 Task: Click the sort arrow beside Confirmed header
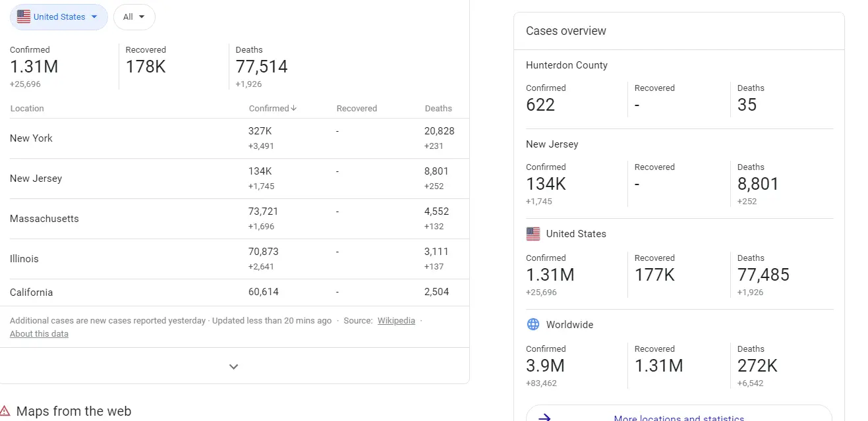pyautogui.click(x=293, y=108)
